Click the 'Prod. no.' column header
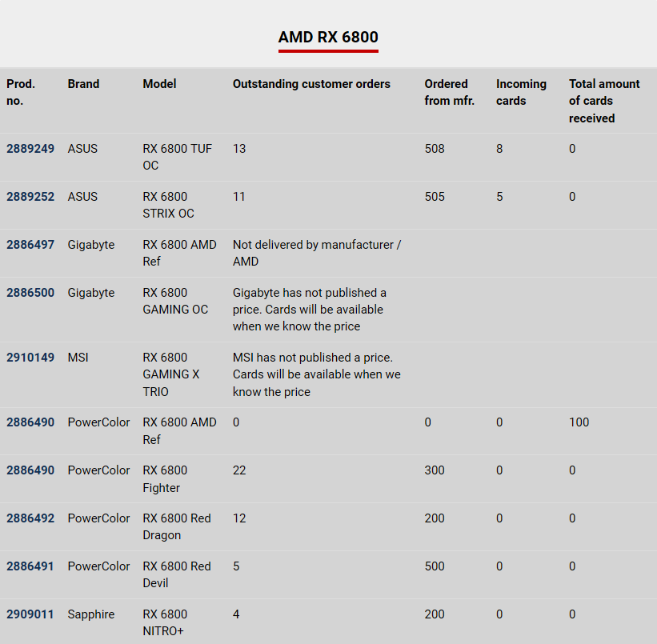The height and width of the screenshot is (644, 657). (x=21, y=92)
